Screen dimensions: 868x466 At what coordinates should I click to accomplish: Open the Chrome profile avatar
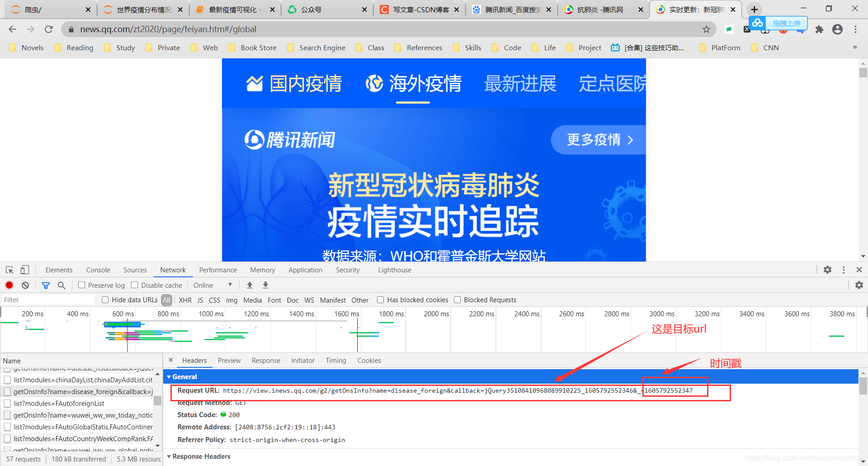837,29
